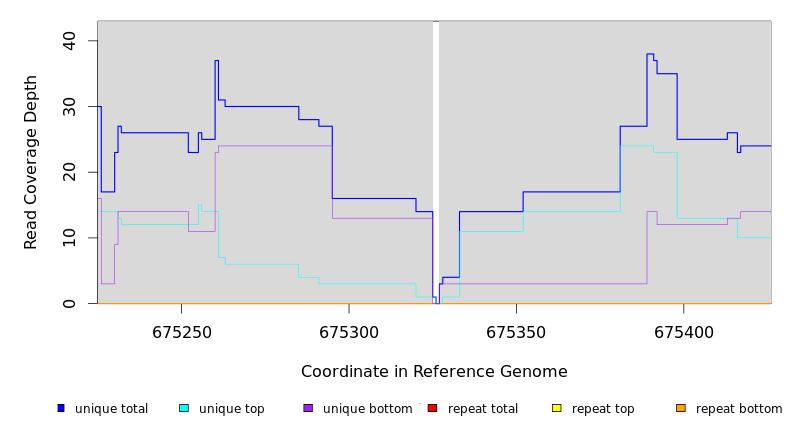
Task: Select the "unique total" legend label
Action: coord(111,409)
